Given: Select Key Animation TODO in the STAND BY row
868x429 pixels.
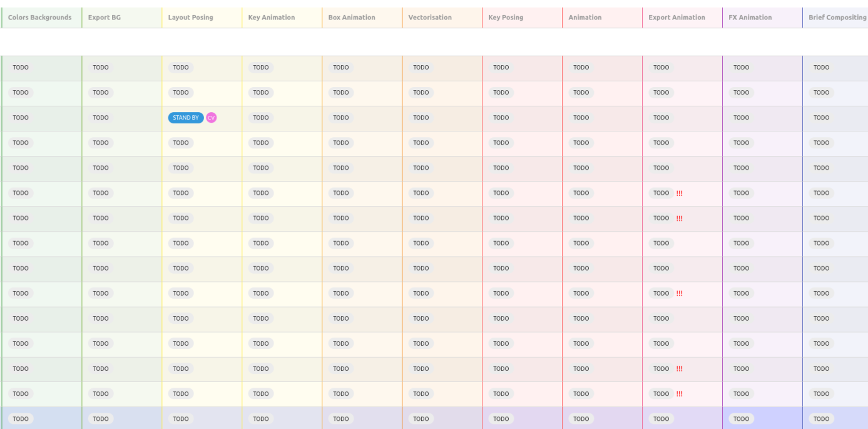Looking at the screenshot, I should [x=261, y=118].
